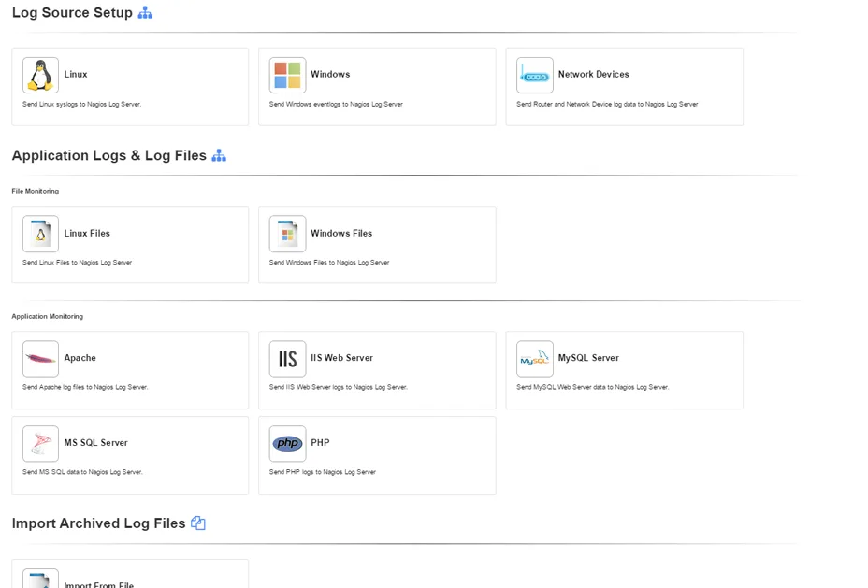Click the Import From File icon
This screenshot has height=588, width=868.
pos(40,579)
